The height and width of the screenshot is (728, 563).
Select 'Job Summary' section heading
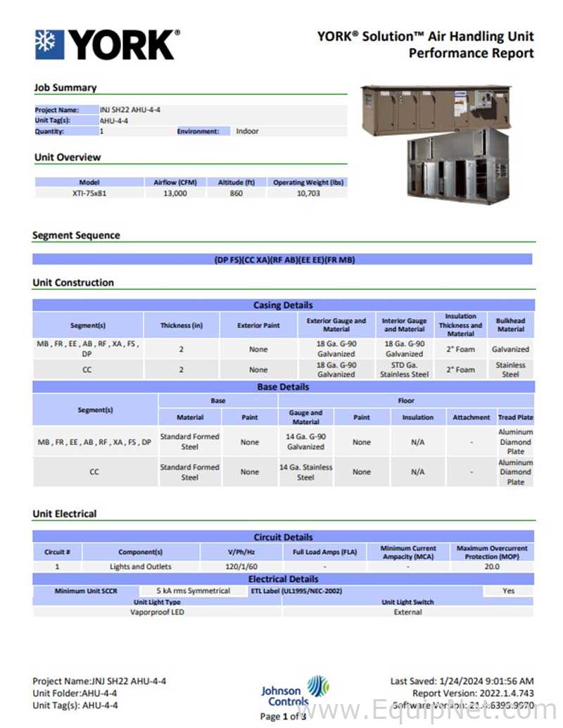click(x=65, y=87)
